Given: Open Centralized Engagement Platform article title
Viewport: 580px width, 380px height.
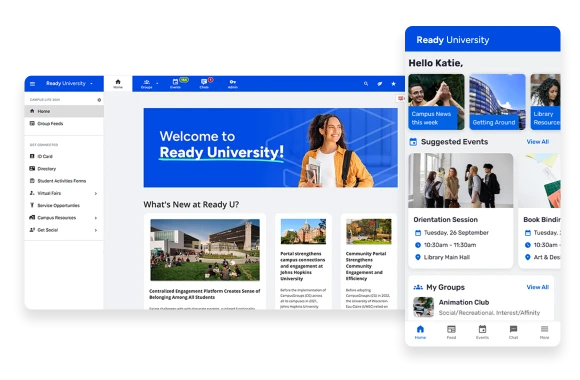Looking at the screenshot, I should [x=205, y=294].
